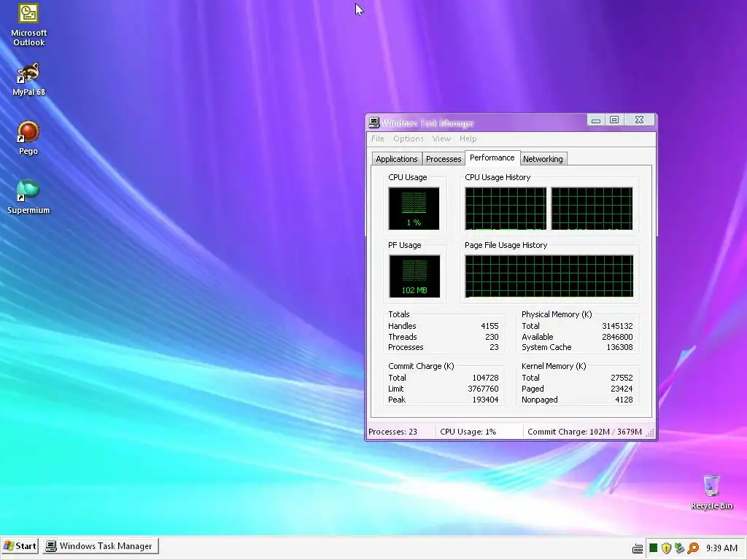Viewport: 747px width, 560px height.
Task: Click the Task Manager title bar icon
Action: [x=374, y=122]
